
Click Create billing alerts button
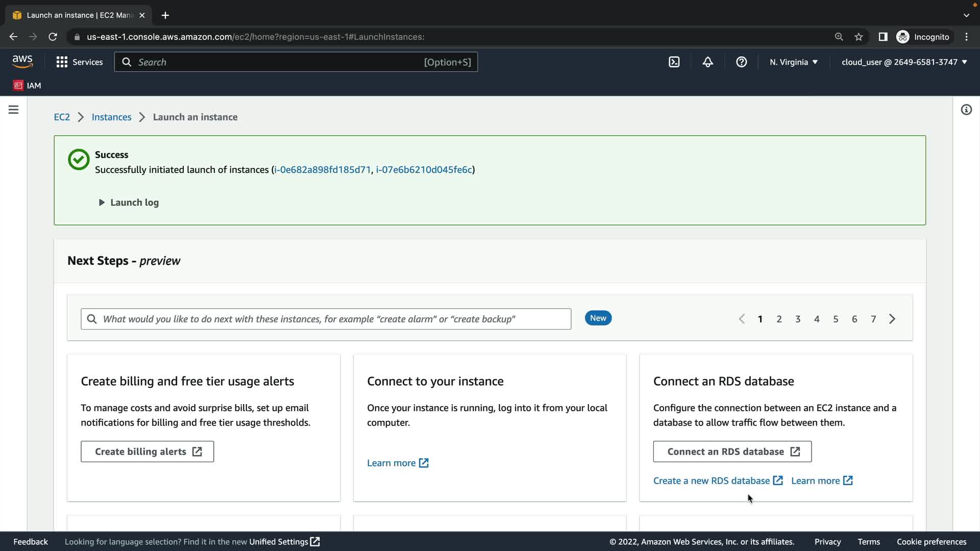point(147,452)
